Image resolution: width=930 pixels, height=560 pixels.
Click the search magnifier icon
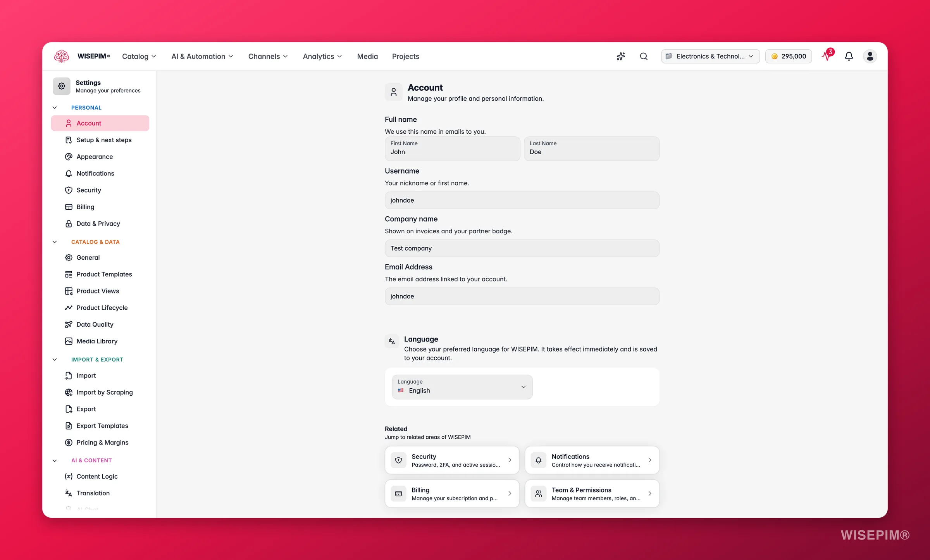tap(644, 56)
